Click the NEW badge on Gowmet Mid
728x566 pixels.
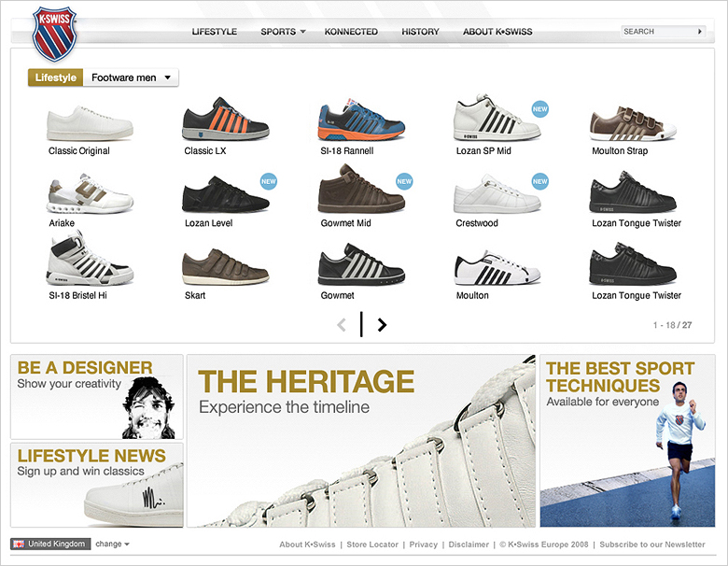tap(404, 181)
